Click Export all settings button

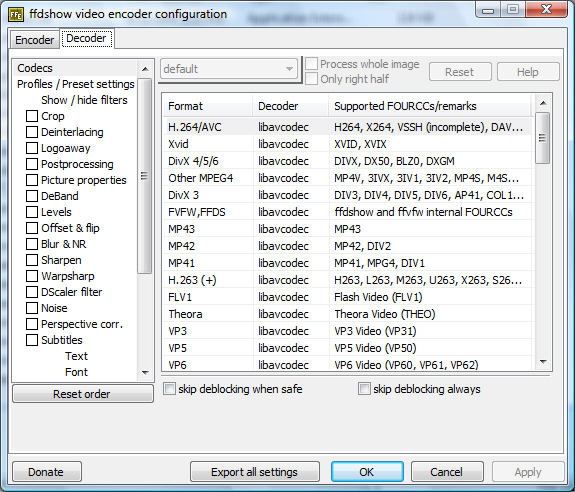254,472
